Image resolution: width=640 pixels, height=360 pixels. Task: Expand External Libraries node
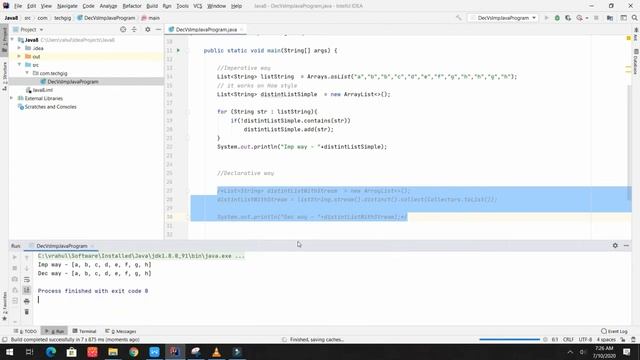(x=11, y=98)
